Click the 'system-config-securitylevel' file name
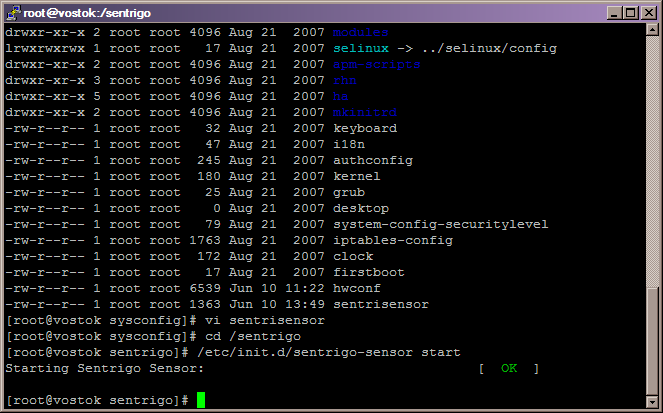Viewport: 663px width, 413px height. point(440,224)
